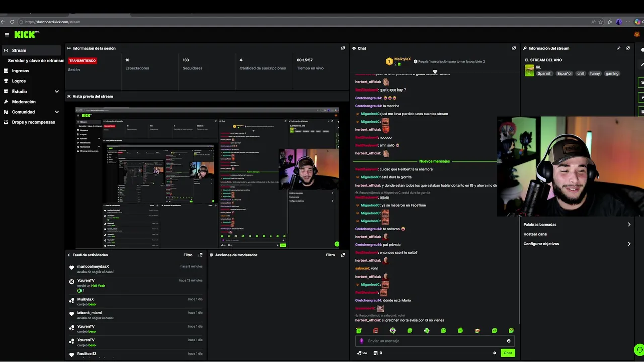Pop out the Feed de actividades panel
This screenshot has height=362, width=644.
pyautogui.click(x=200, y=255)
